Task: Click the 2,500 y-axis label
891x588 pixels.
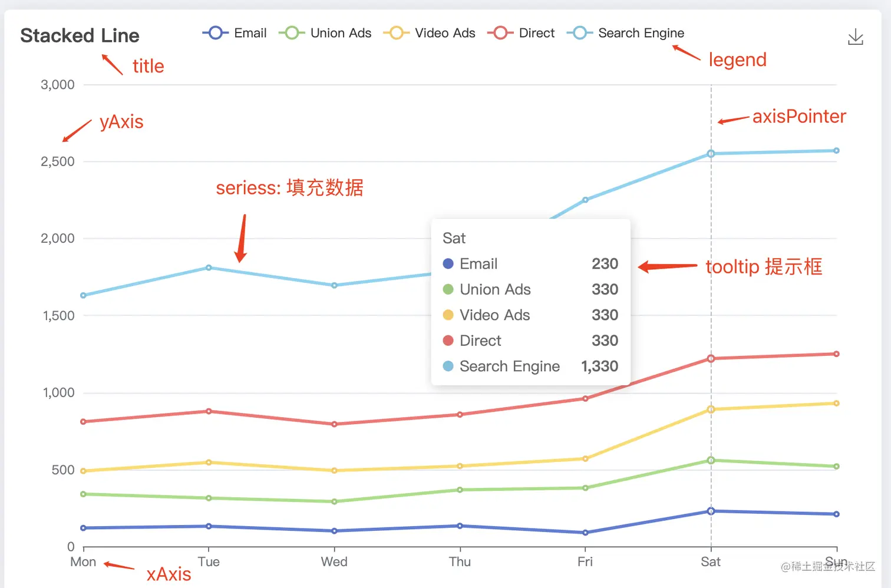Action: (x=58, y=161)
